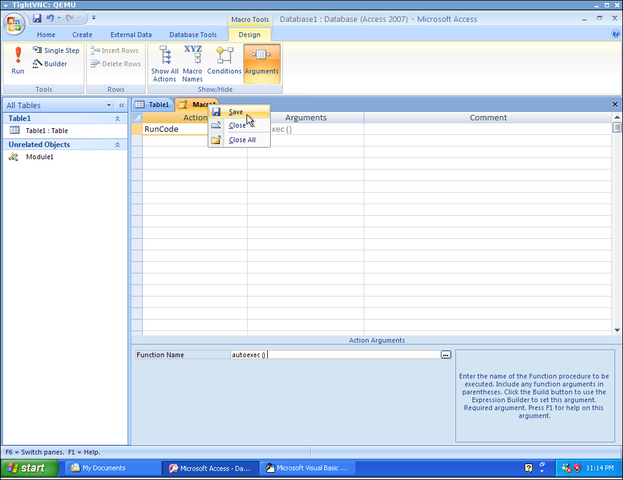The image size is (623, 480).
Task: Click macro grid scrollbar up arrow
Action: pyautogui.click(x=617, y=117)
